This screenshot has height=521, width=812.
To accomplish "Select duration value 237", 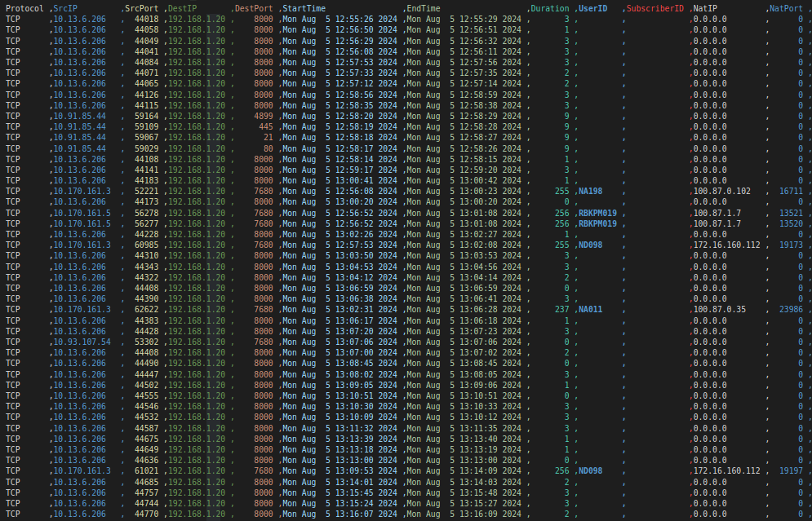I will 561,309.
